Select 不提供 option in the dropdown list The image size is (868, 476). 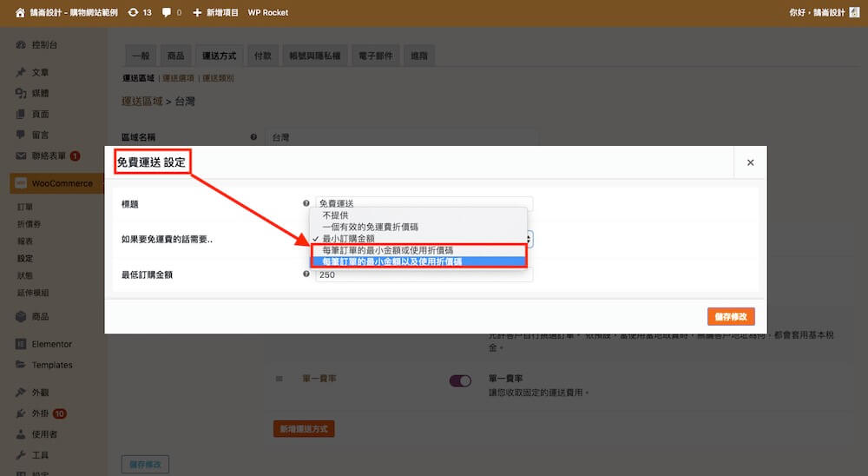[338, 215]
